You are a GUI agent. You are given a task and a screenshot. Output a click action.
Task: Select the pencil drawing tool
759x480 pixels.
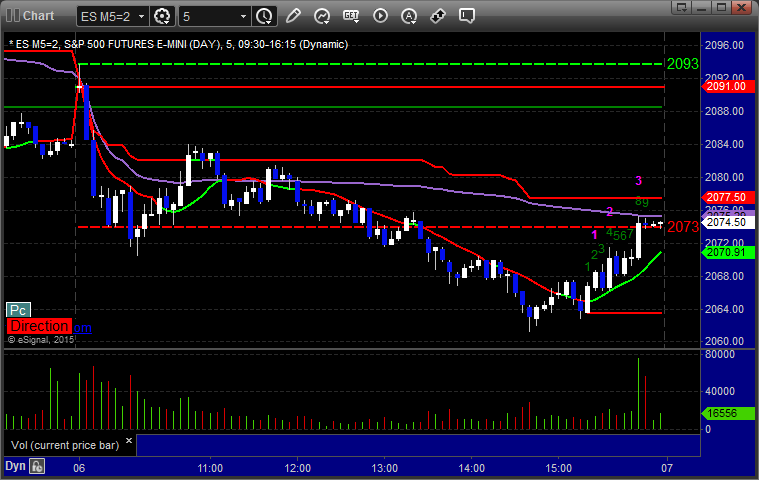293,16
